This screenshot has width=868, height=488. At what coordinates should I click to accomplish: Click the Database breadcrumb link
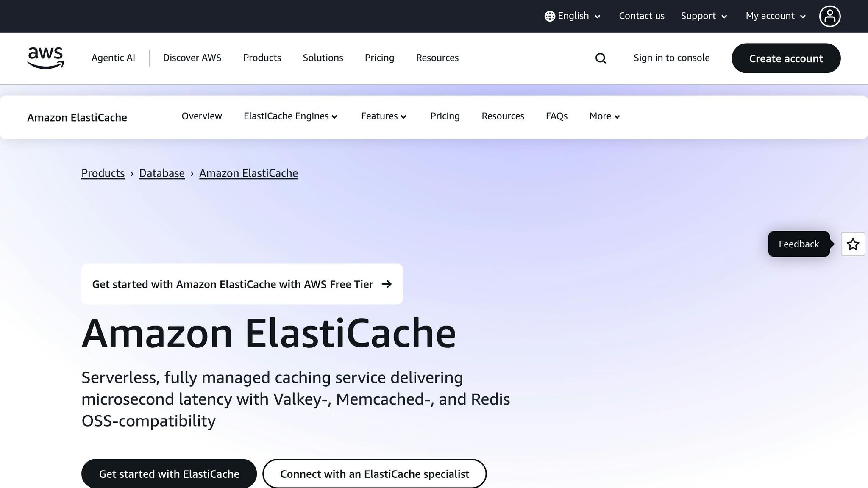coord(162,173)
